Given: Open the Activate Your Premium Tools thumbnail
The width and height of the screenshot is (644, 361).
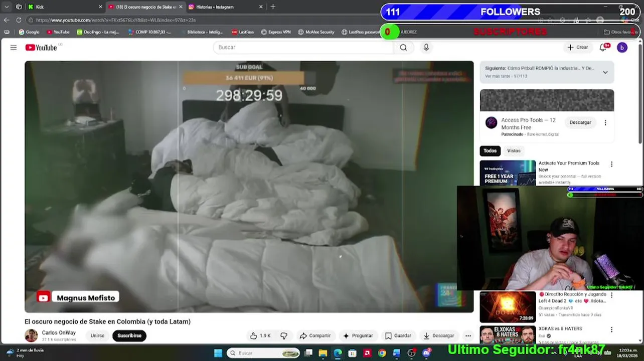Looking at the screenshot, I should tap(508, 173).
